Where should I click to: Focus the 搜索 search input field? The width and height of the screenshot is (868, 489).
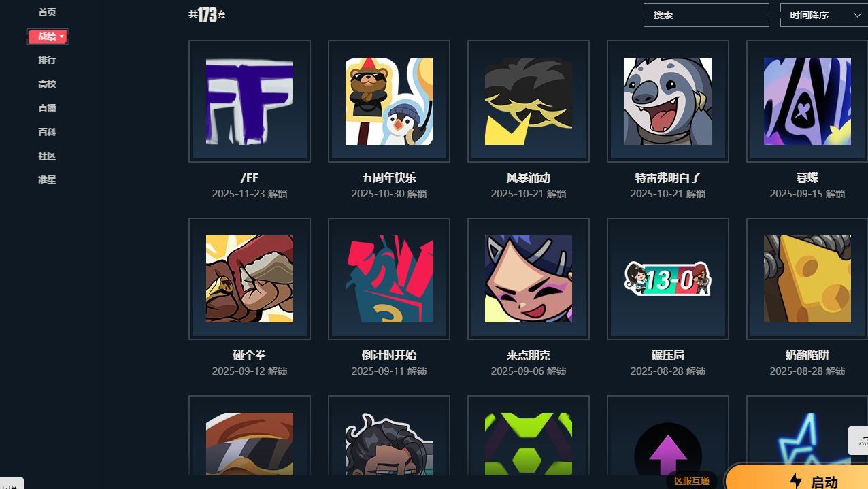coord(706,15)
